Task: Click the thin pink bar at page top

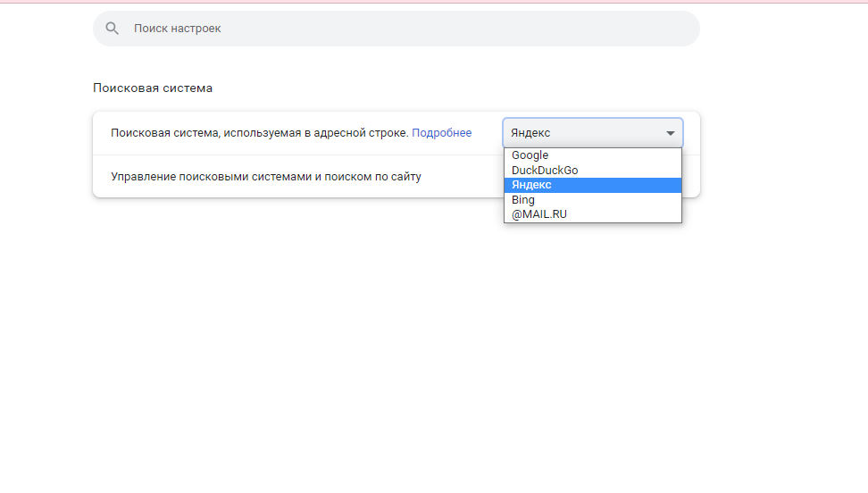Action: 434,1
